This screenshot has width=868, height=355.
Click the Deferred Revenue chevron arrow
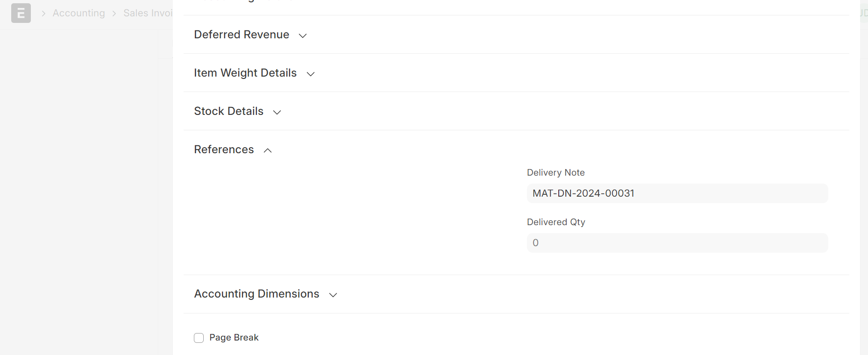click(303, 35)
